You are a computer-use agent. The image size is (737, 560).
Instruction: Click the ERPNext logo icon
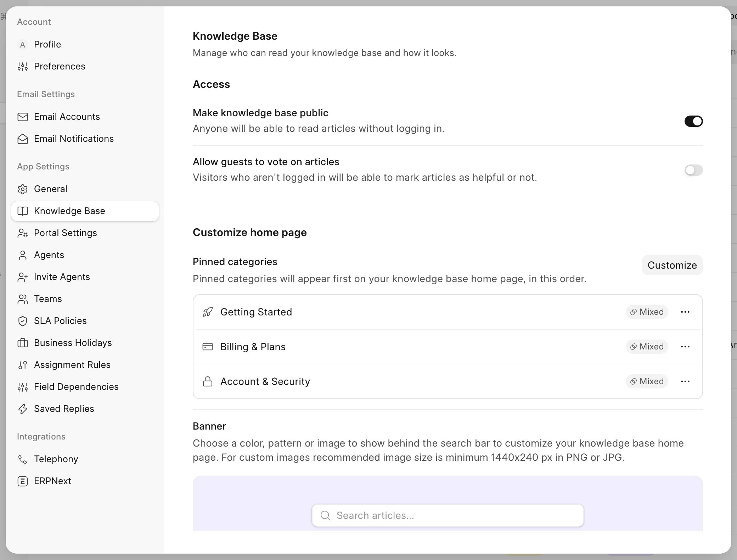pos(23,481)
